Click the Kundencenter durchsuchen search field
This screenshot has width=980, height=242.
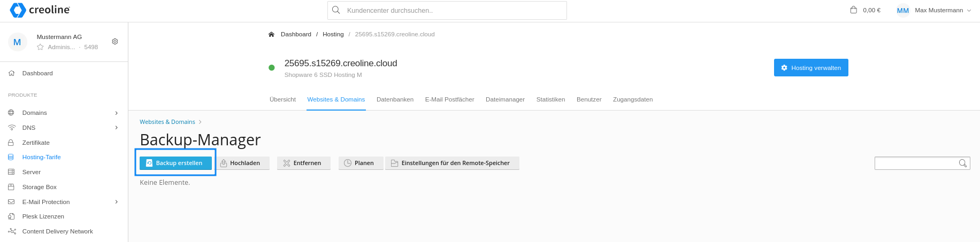[x=447, y=10]
